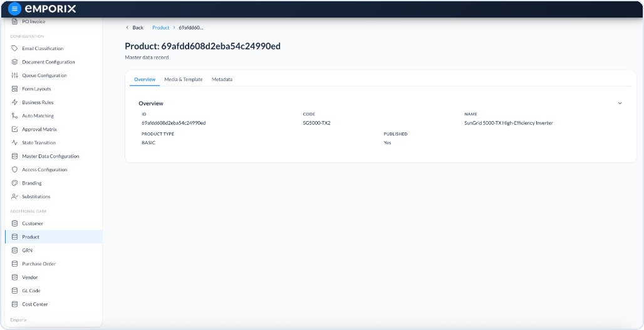Switch to the Overview tab
The width and height of the screenshot is (644, 330).
click(145, 80)
